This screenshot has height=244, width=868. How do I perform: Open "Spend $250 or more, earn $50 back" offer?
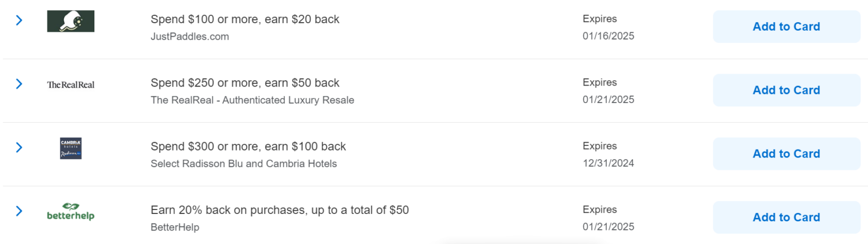(245, 83)
